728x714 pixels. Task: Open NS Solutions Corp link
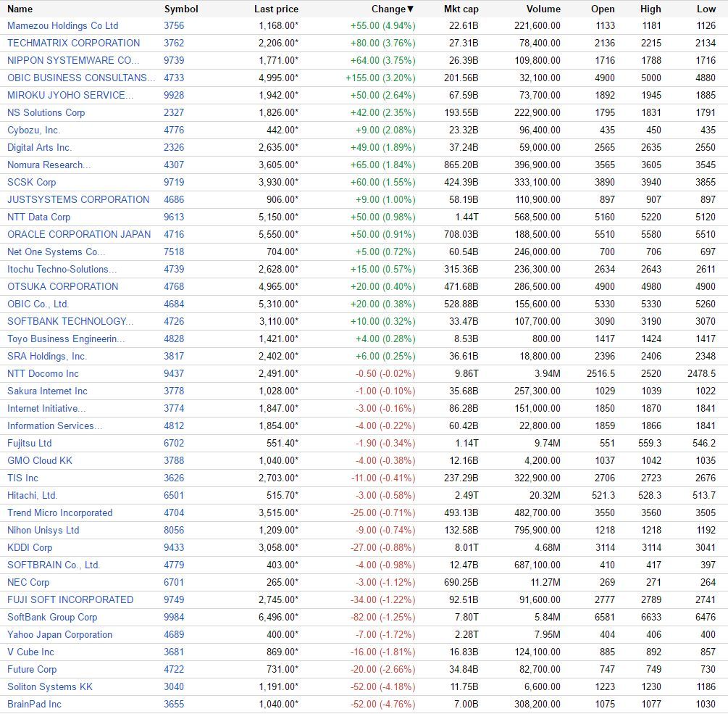[x=46, y=112]
